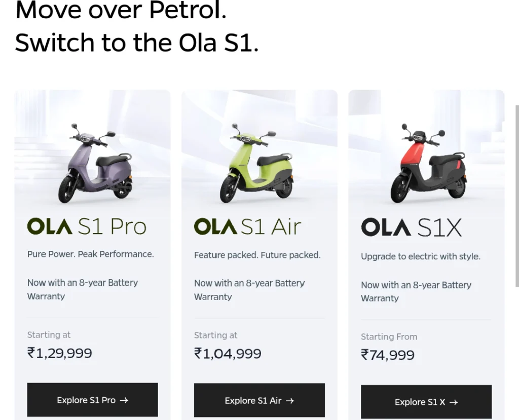This screenshot has width=519, height=420.
Task: Click the ₹1,29,999 price of S1 Pro
Action: 60,353
